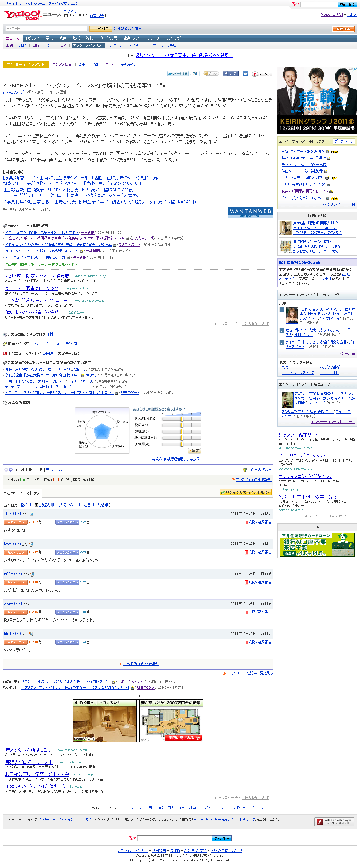Image resolution: width=360 pixels, height=868 pixels.
Task: Click the 1位〜20位 ranking link
Action: point(346,354)
